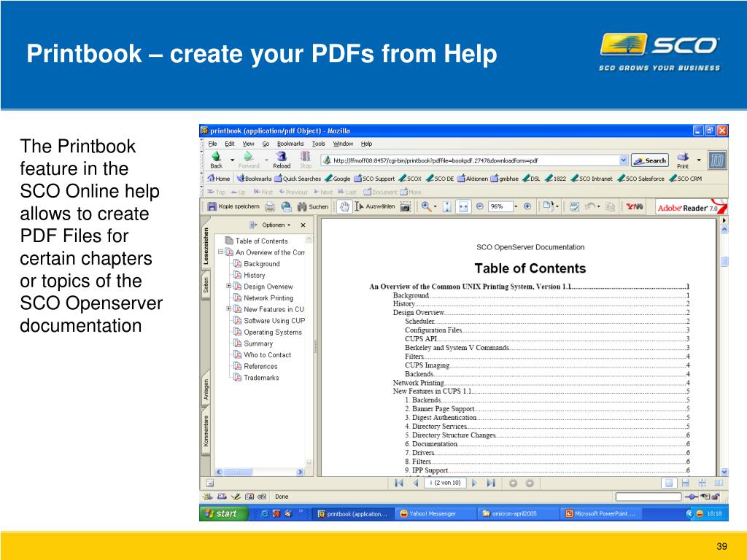The image size is (747, 560).
Task: Open the Print options dropdown arrow
Action: 699,160
